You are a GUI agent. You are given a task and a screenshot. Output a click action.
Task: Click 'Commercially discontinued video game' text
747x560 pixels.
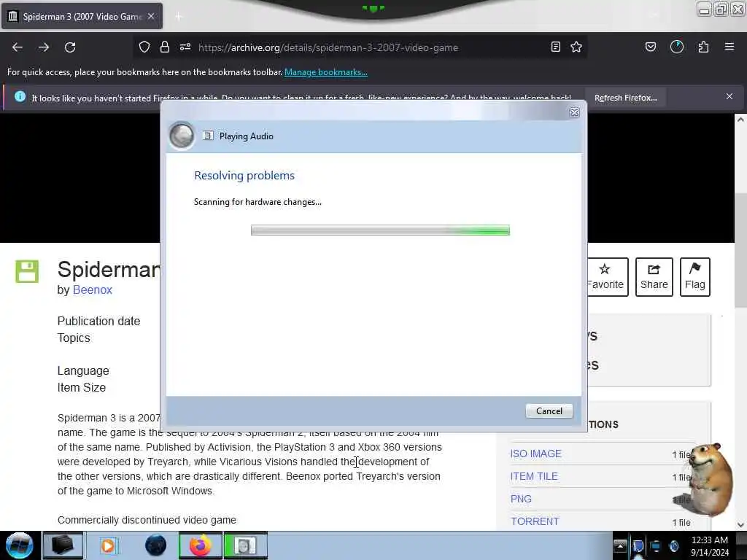coord(147,520)
